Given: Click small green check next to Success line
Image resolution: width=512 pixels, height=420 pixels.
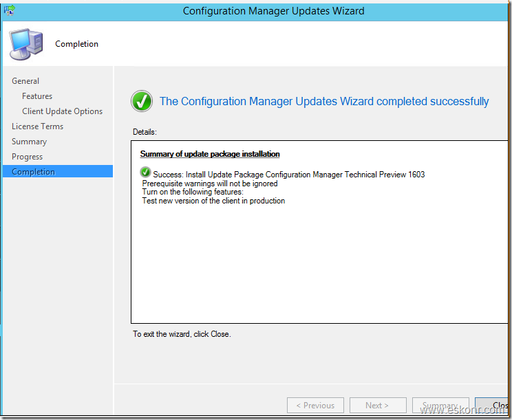Looking at the screenshot, I should (x=145, y=174).
